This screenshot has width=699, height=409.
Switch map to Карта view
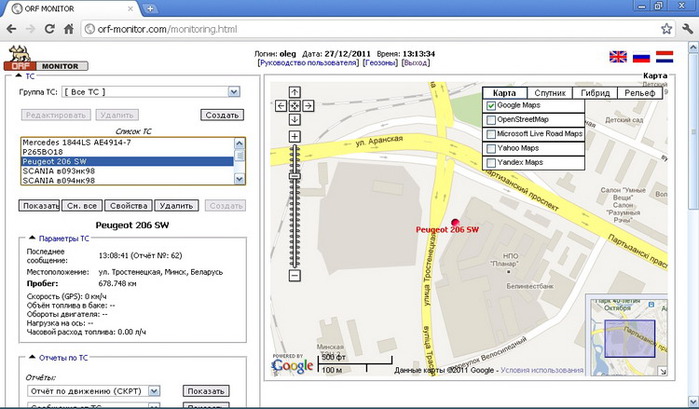(x=505, y=93)
